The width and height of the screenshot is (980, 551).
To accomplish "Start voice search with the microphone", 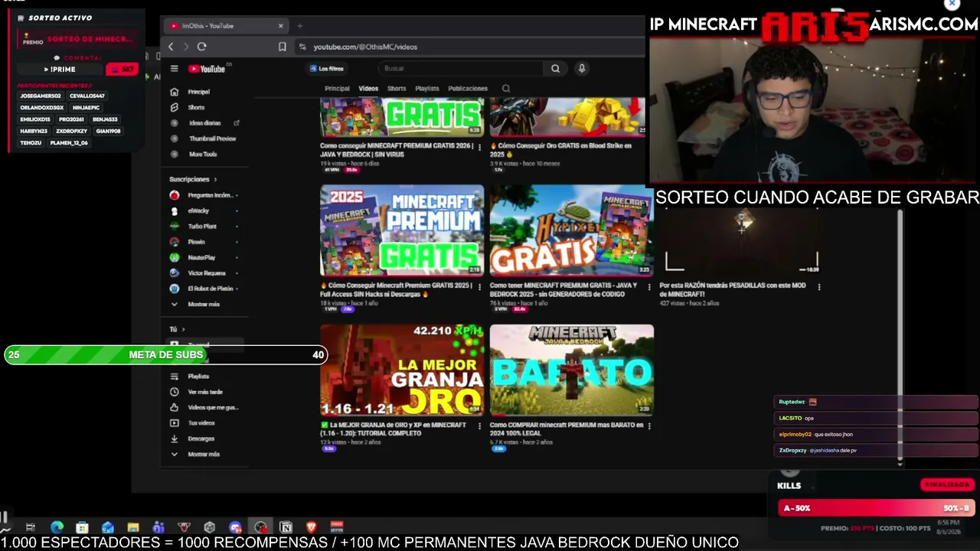I will point(582,68).
